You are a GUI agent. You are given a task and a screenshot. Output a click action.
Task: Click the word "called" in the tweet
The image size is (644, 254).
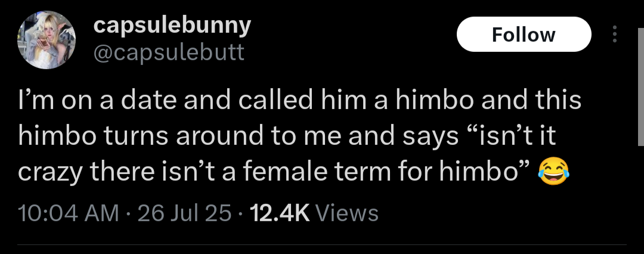281,101
